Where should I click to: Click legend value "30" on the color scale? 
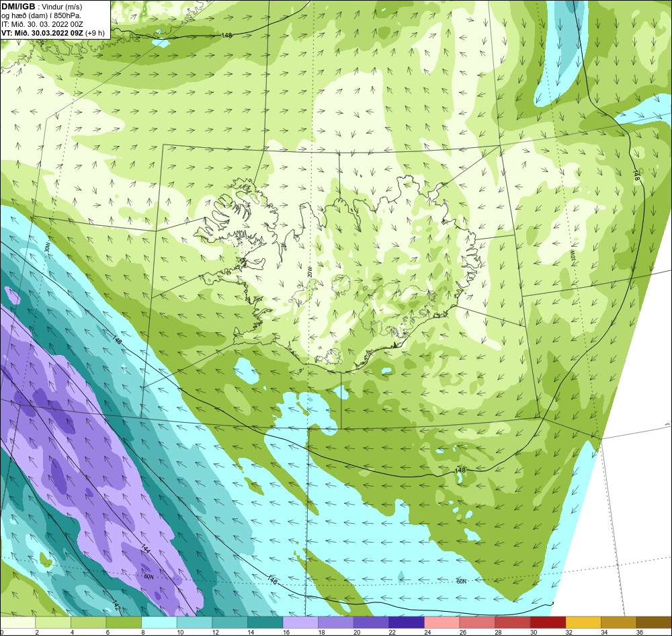coord(533,632)
